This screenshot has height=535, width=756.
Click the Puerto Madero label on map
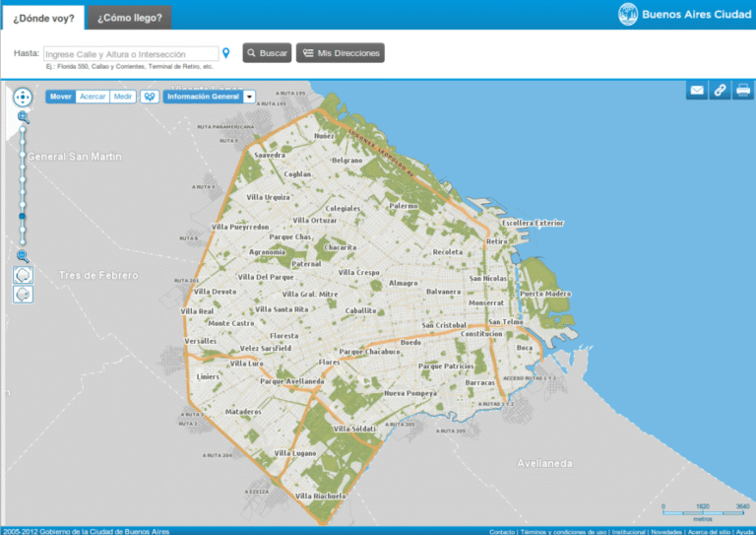click(545, 294)
